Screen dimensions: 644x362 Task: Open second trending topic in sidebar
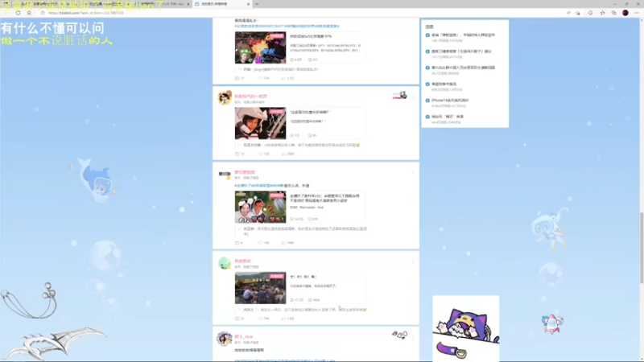point(461,51)
